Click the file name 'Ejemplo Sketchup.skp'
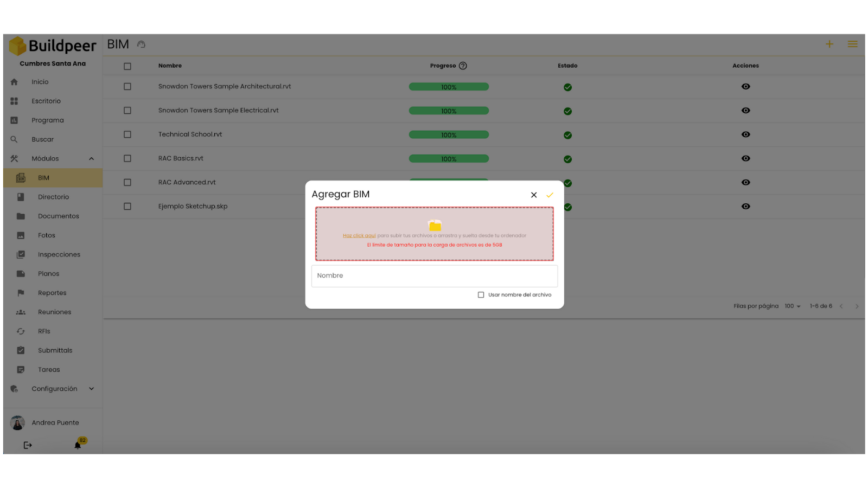 [193, 207]
